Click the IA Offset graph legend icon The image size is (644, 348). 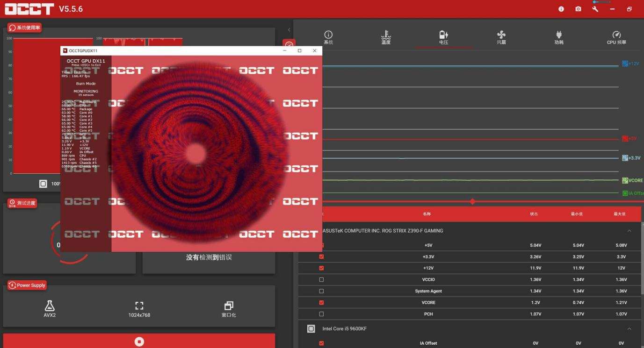tap(625, 193)
